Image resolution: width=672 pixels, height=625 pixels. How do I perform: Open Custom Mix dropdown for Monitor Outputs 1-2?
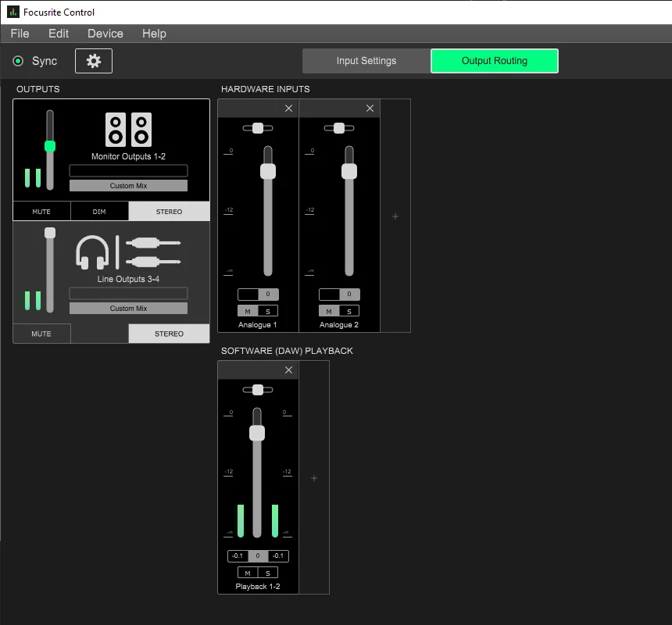pyautogui.click(x=129, y=185)
